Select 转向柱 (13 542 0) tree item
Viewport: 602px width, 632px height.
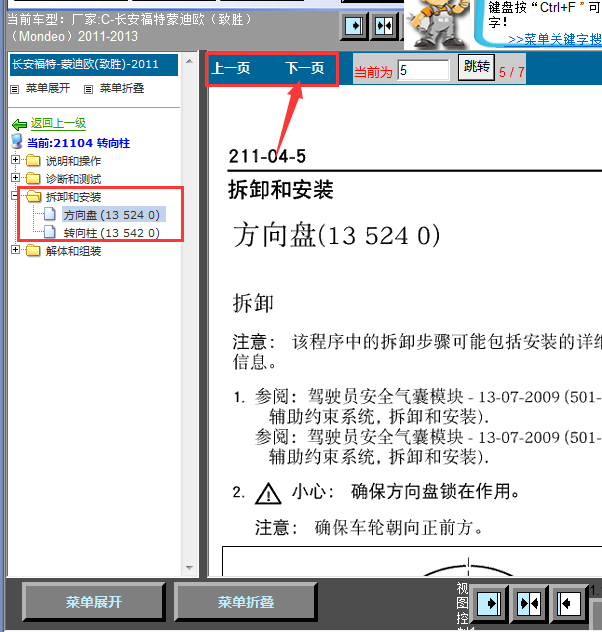[112, 233]
